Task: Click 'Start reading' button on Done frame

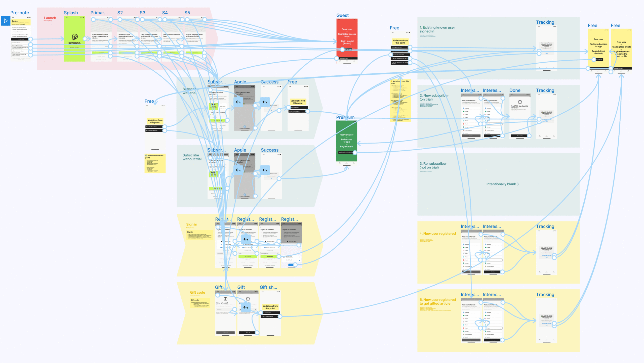Action: [x=520, y=136]
